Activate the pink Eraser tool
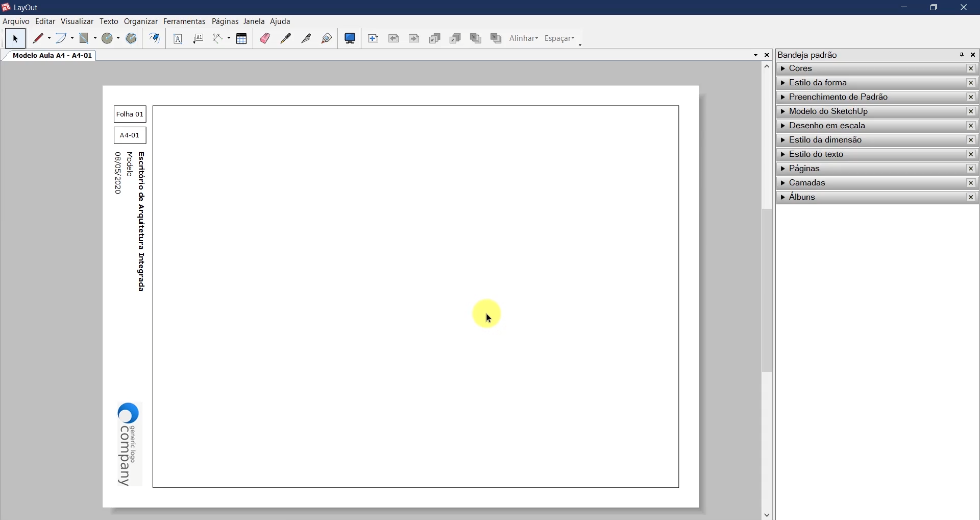The image size is (980, 520). click(265, 39)
